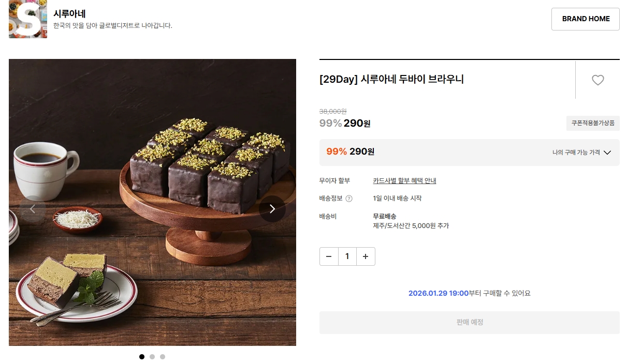The height and width of the screenshot is (364, 627).
Task: Click the 판매 예정 button
Action: click(469, 323)
